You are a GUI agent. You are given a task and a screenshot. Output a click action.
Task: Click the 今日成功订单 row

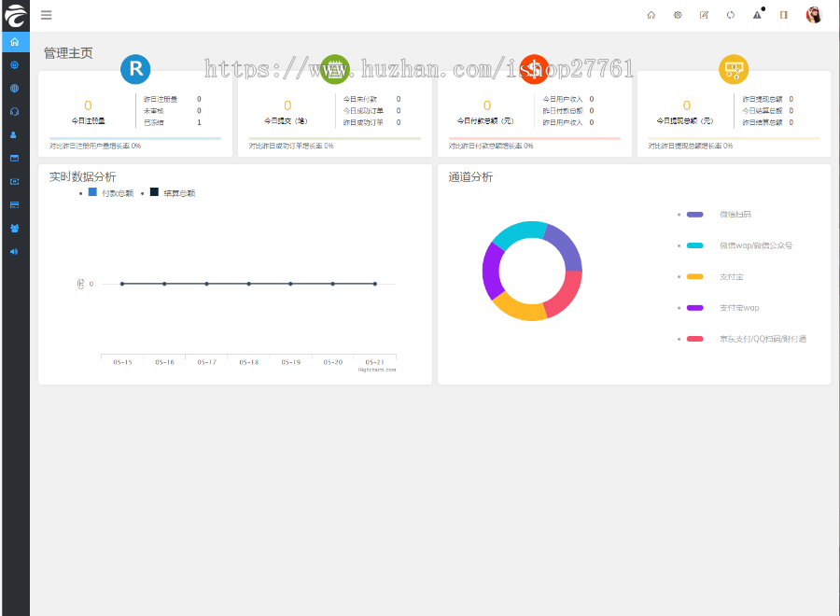pos(371,111)
